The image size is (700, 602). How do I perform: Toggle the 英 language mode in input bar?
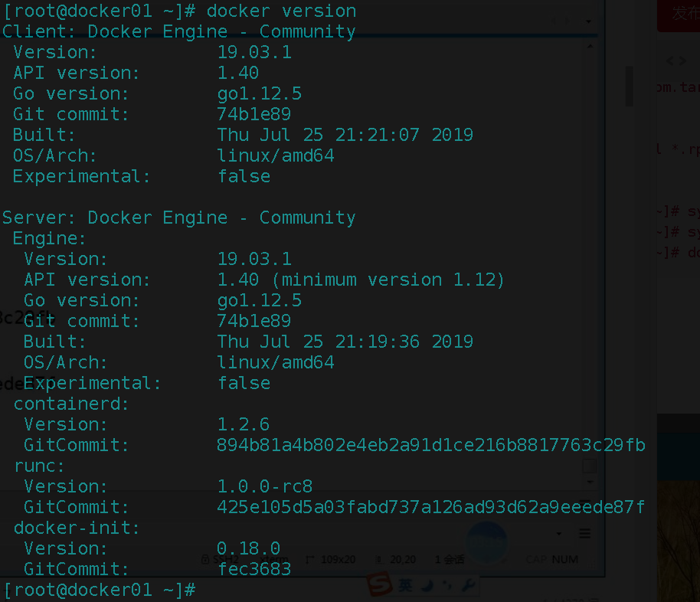click(x=405, y=585)
